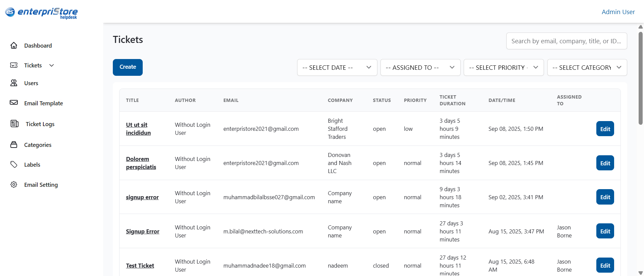The width and height of the screenshot is (644, 276).
Task: Click the Categories icon in sidebar
Action: 14,145
